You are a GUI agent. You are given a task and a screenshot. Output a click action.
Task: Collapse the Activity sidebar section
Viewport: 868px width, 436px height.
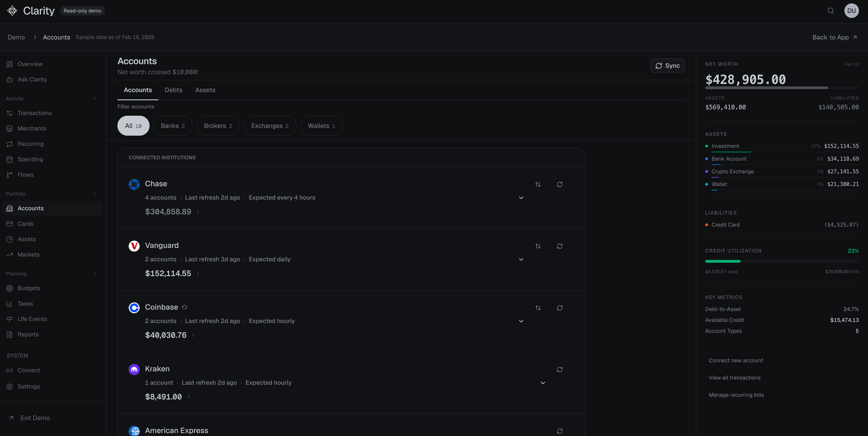(x=95, y=98)
